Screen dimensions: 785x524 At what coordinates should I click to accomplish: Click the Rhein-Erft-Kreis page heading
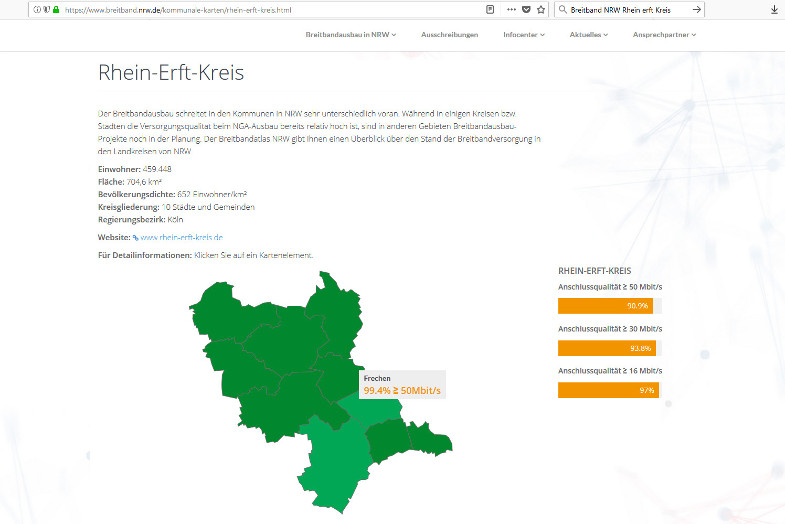click(171, 73)
